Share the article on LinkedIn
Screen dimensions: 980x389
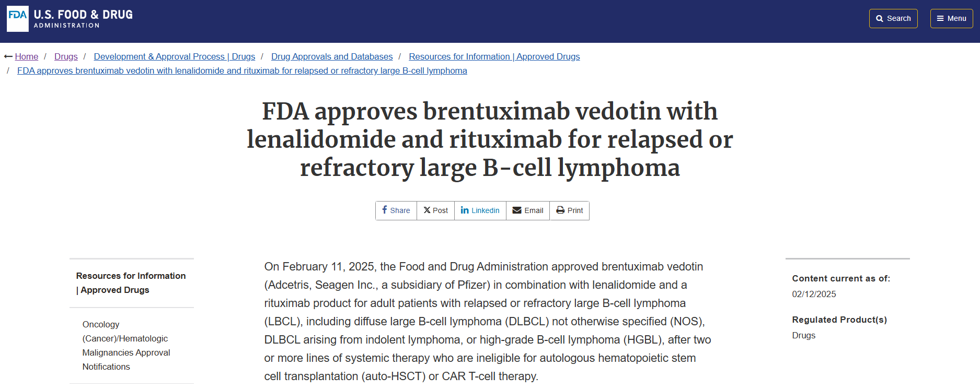480,210
